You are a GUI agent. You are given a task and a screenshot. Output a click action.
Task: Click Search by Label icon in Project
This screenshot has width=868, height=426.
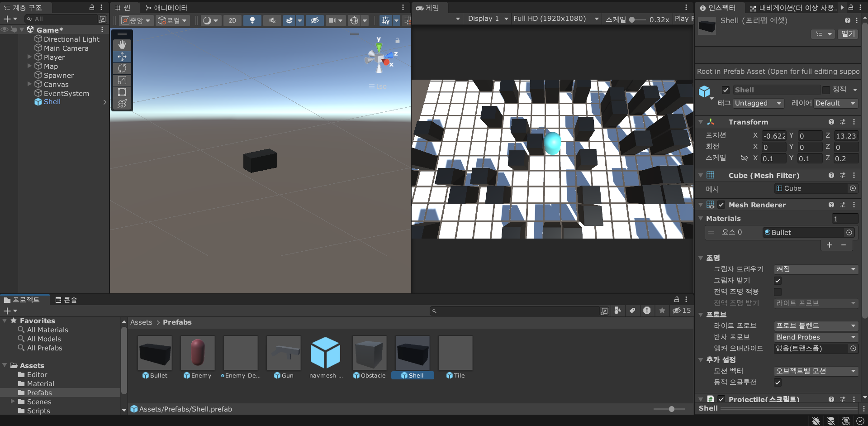(x=632, y=311)
